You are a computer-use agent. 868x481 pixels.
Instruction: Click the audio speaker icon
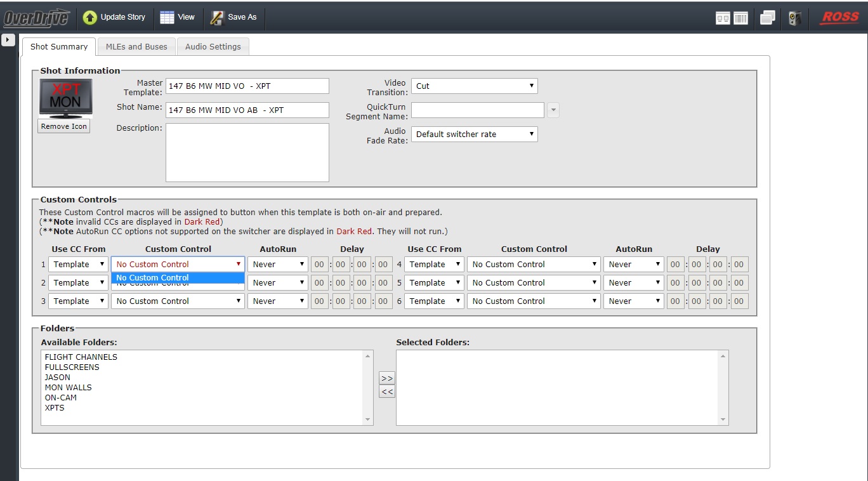coord(794,18)
